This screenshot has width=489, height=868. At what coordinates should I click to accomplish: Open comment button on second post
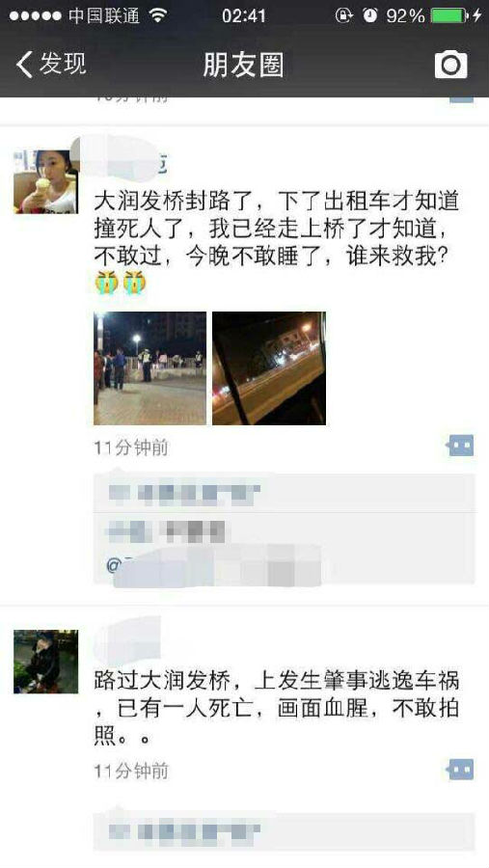click(x=461, y=770)
